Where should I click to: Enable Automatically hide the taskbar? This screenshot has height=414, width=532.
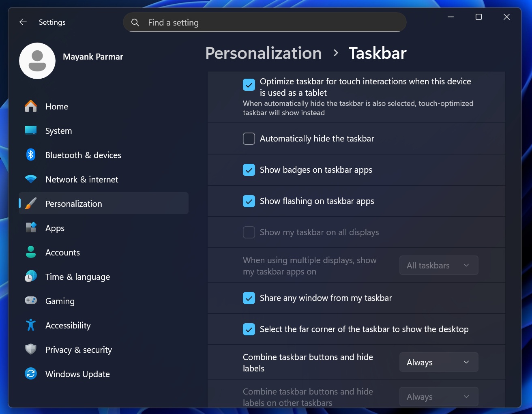point(249,138)
